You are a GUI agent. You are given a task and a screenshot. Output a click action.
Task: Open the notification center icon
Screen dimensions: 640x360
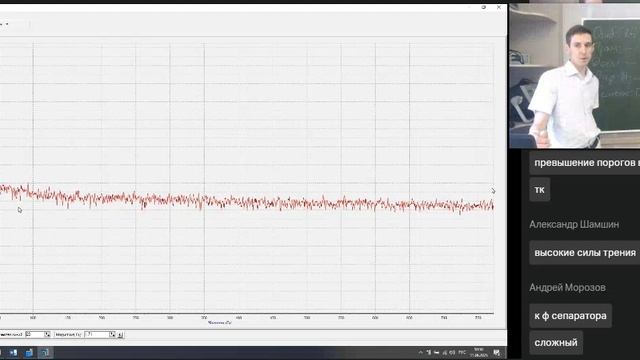point(497,353)
